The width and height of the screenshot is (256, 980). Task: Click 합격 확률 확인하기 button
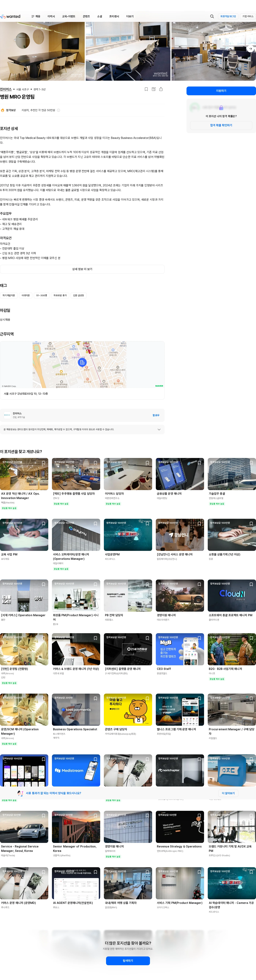pyautogui.click(x=221, y=125)
